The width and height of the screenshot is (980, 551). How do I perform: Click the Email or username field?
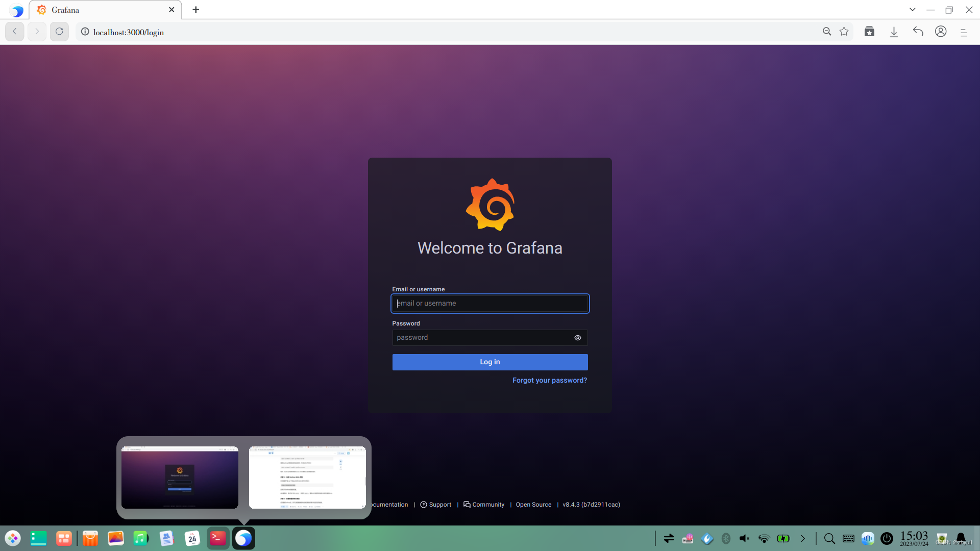(x=490, y=304)
